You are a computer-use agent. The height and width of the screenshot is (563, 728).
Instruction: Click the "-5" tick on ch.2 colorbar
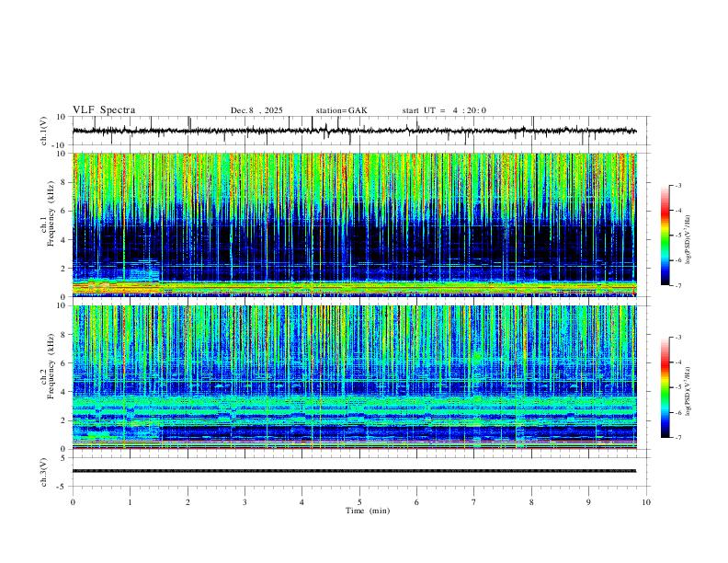pos(678,387)
